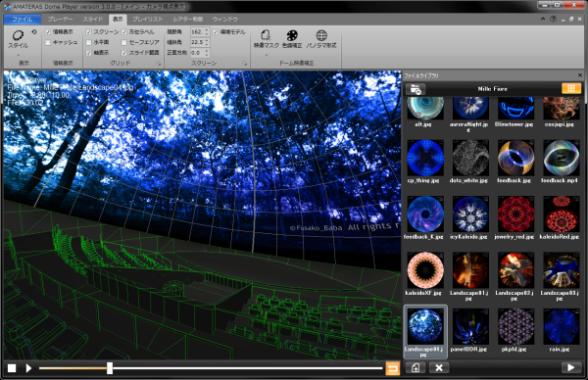Expand the スタイル dropdown arrow
The height and width of the screenshot is (380, 588).
(x=18, y=55)
